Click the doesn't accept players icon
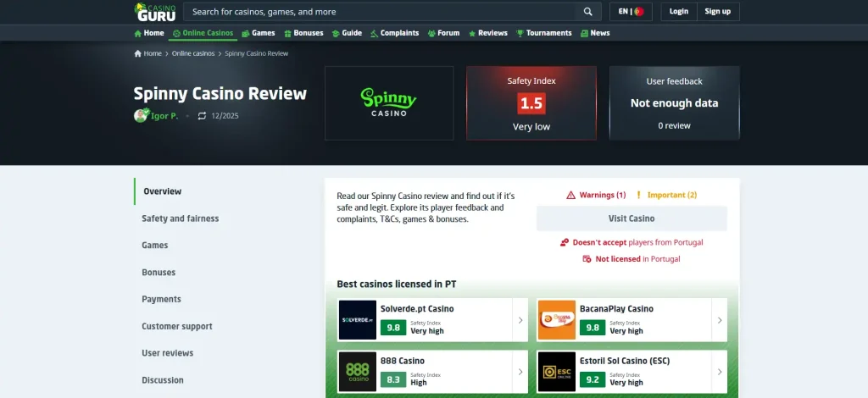 pos(565,242)
